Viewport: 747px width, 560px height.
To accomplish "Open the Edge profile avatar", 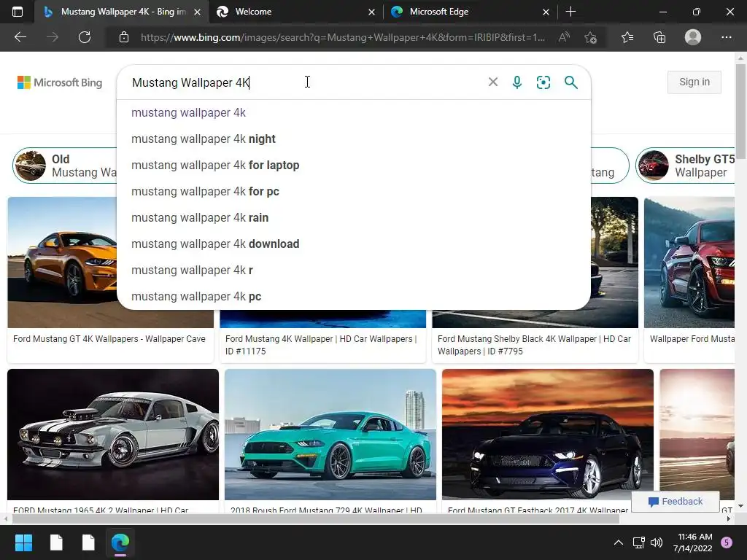I will (693, 37).
